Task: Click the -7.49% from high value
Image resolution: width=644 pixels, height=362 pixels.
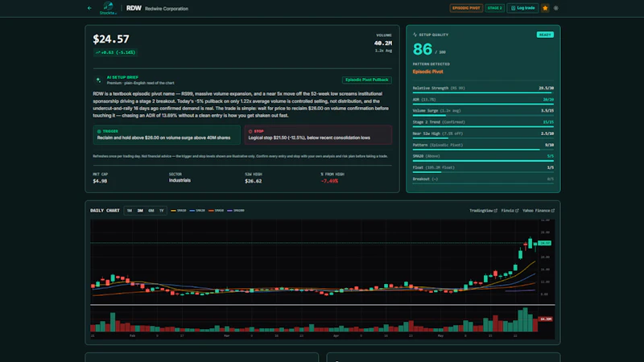Action: 329,181
